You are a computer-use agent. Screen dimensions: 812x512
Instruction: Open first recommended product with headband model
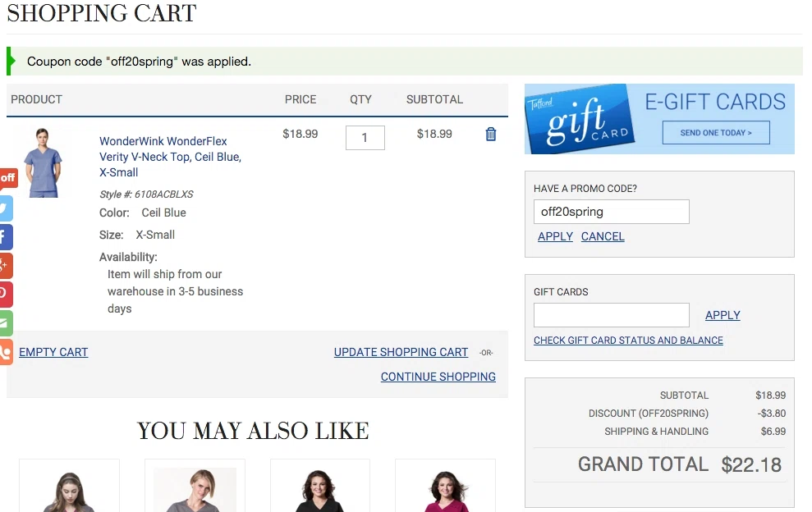point(70,486)
